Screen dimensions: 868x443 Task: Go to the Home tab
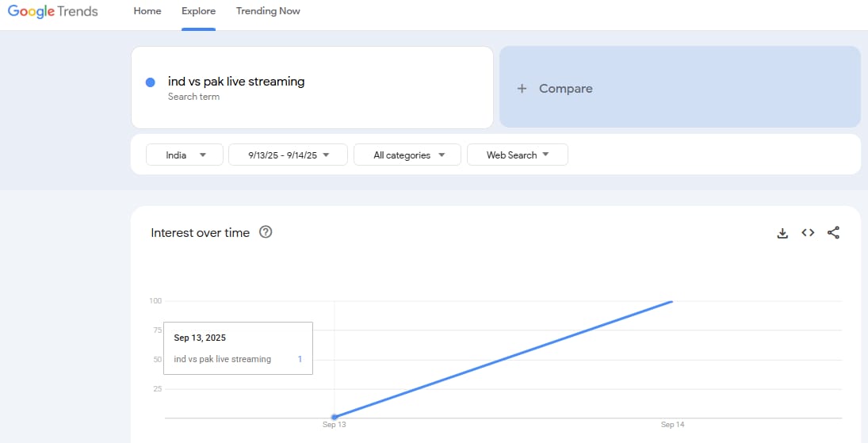(147, 11)
